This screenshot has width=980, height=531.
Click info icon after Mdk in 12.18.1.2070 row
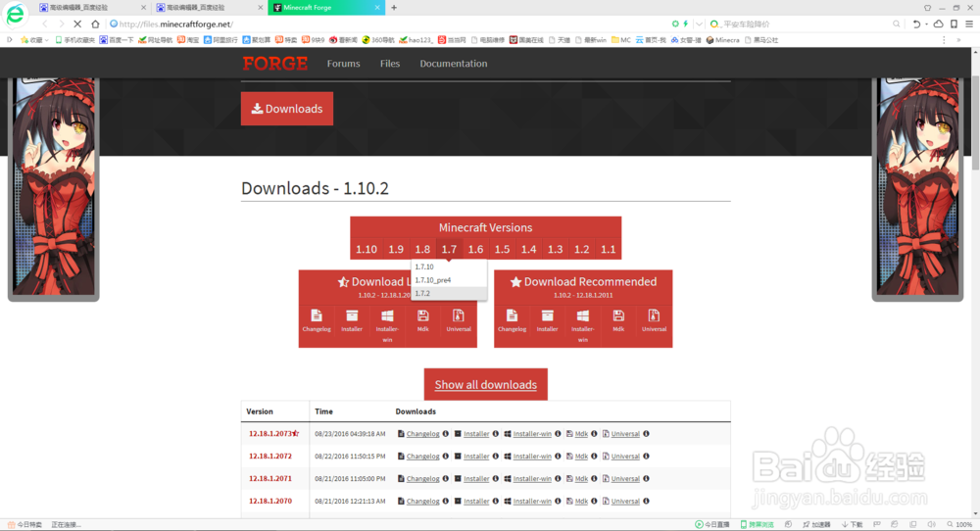click(x=595, y=501)
